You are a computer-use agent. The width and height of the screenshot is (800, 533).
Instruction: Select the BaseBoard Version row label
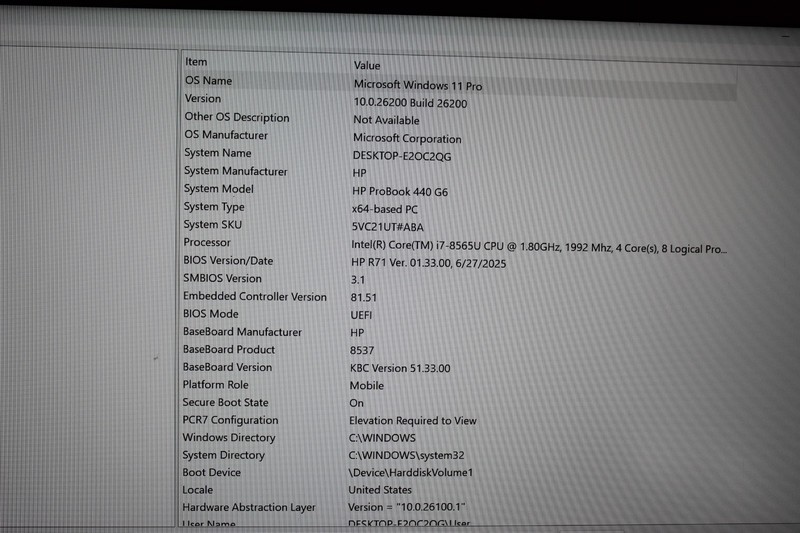227,367
